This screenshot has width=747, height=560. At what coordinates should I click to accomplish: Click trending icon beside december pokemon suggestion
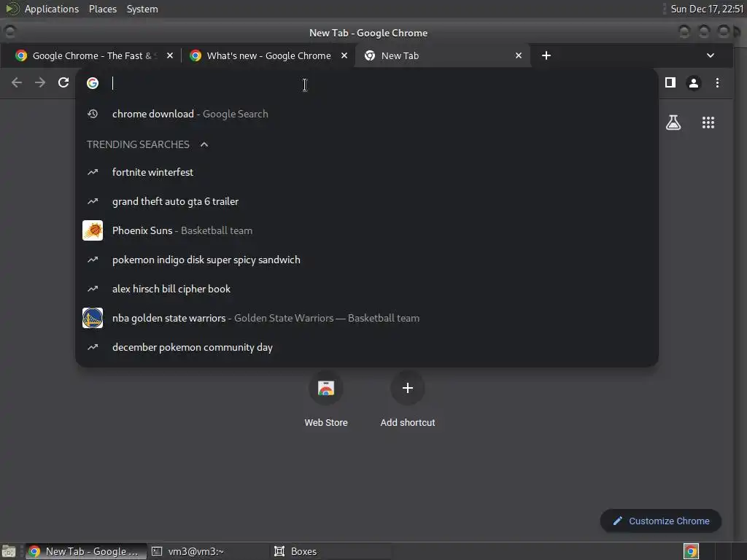click(93, 347)
